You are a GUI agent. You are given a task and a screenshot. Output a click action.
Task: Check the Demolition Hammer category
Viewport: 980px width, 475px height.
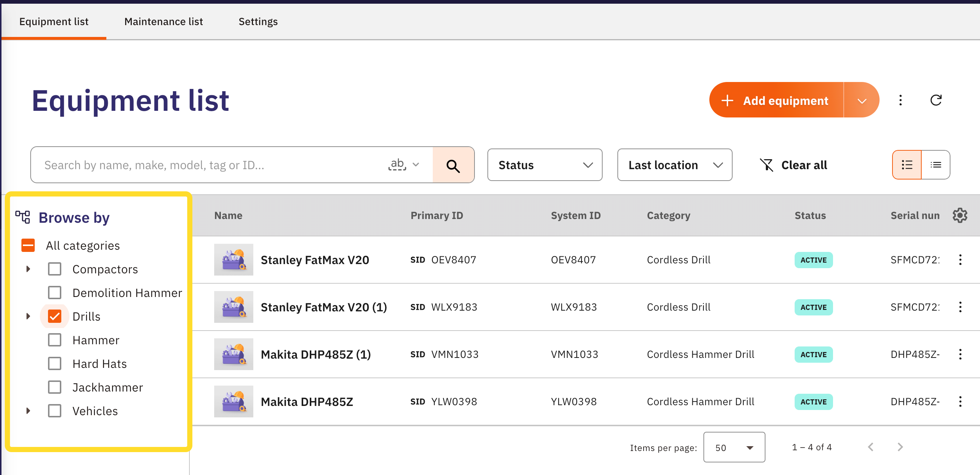click(x=55, y=293)
